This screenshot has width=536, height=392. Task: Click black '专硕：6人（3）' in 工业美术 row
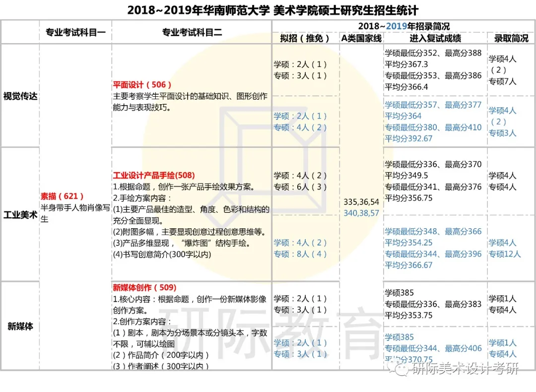[x=300, y=187]
